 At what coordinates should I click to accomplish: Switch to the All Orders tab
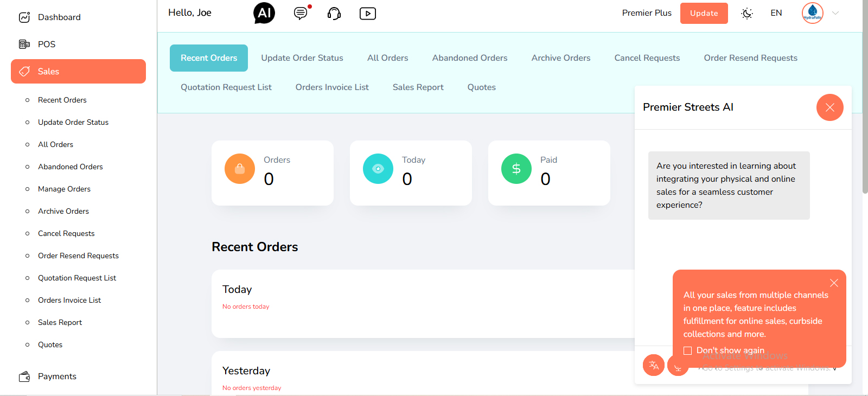click(x=388, y=58)
